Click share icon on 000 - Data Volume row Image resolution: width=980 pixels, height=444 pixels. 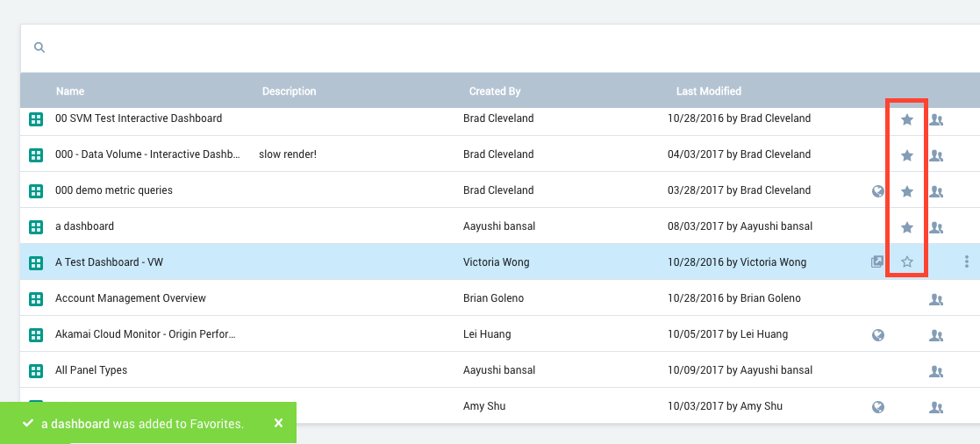[936, 155]
